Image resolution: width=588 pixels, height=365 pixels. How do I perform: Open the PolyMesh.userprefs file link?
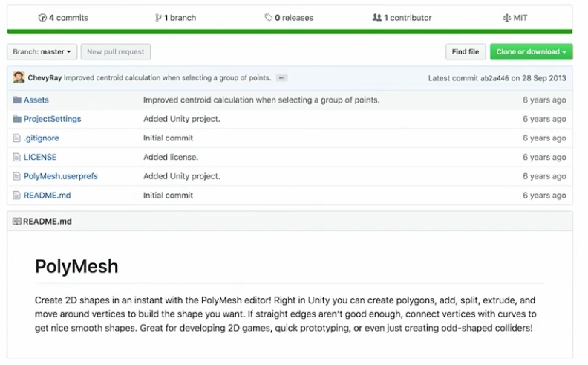(x=61, y=176)
